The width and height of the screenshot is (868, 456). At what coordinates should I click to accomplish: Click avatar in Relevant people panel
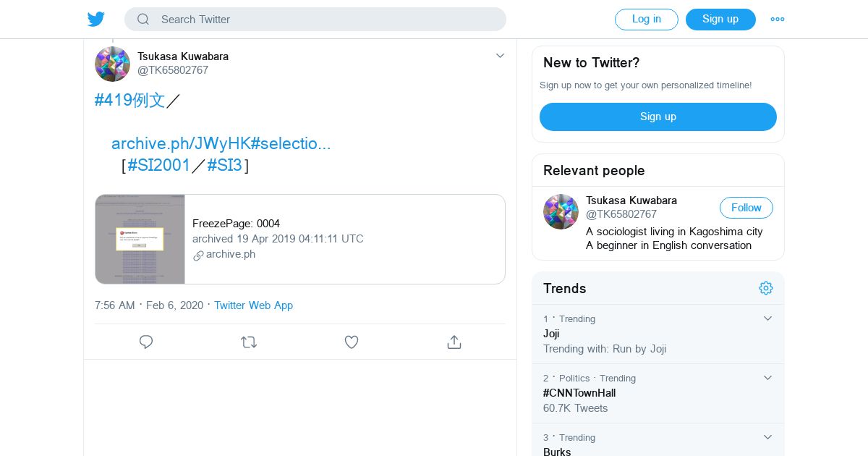[x=561, y=211]
